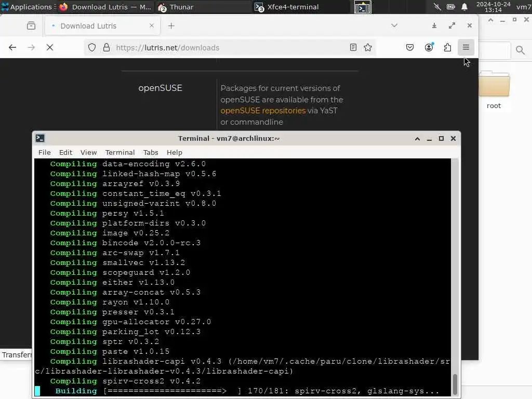
Task: Click muted network tray icon
Action: click(437, 7)
